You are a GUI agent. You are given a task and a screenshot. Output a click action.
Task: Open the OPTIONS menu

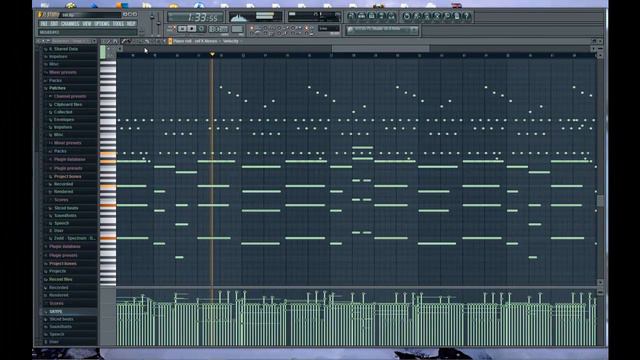(102, 24)
